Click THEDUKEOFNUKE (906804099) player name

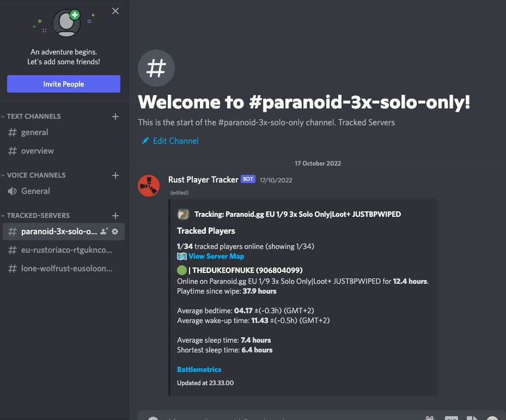[x=247, y=270]
